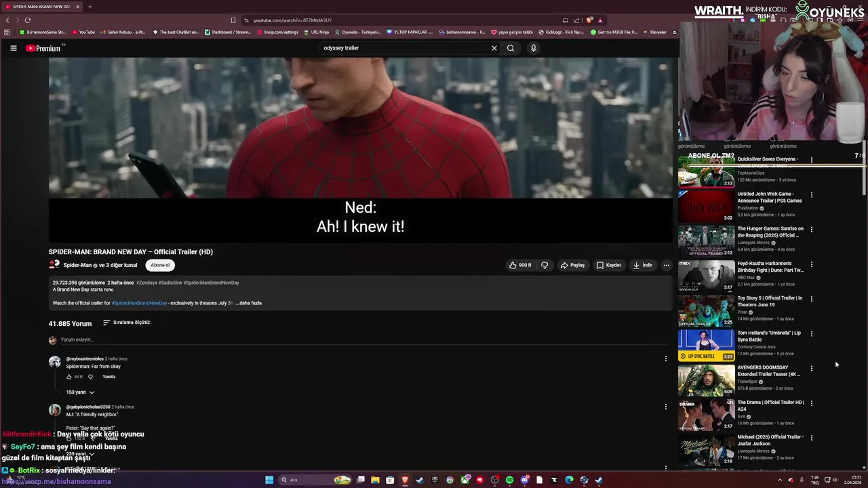Run search with the magnifier button
Image resolution: width=868 pixels, height=488 pixels.
click(x=511, y=48)
